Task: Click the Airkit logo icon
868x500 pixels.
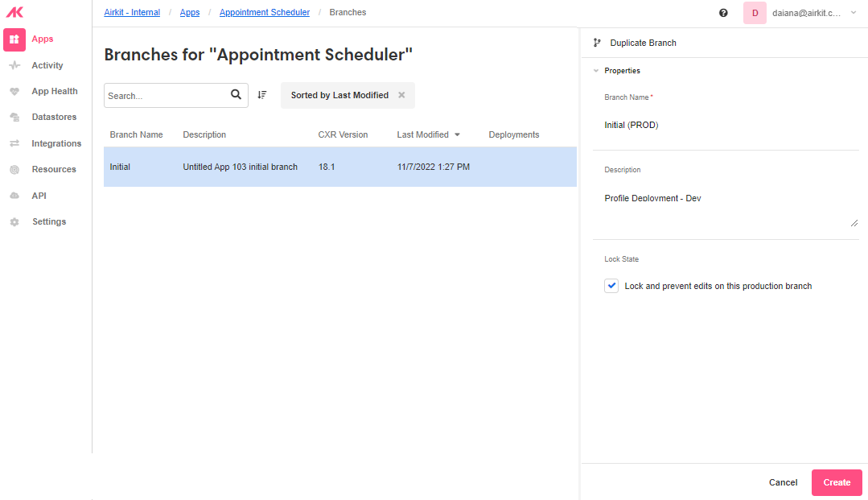Action: 14,12
